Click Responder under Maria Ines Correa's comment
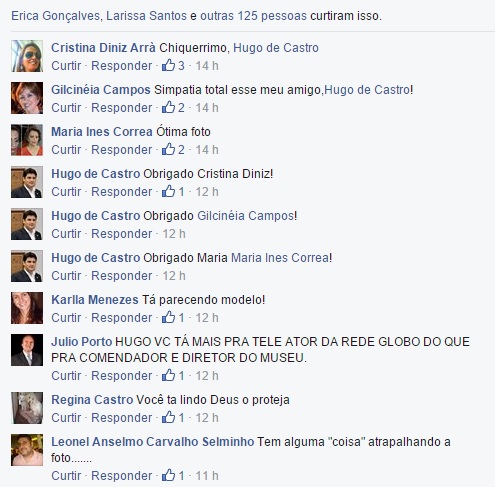Screen dimensions: 497x488 click(122, 150)
